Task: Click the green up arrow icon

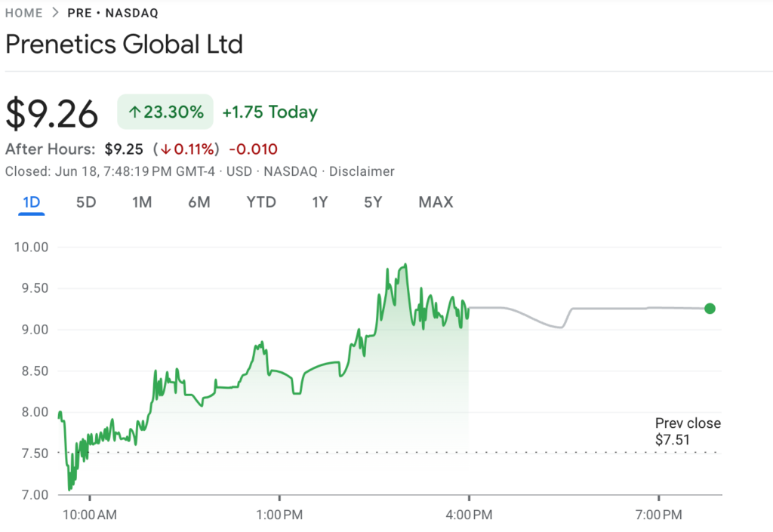Action: [x=134, y=112]
